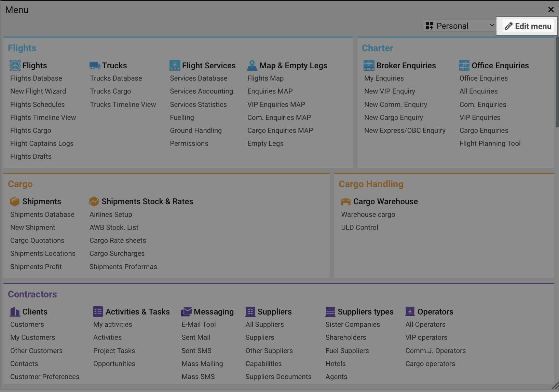
Task: Click the Operators icon
Action: coord(410,311)
